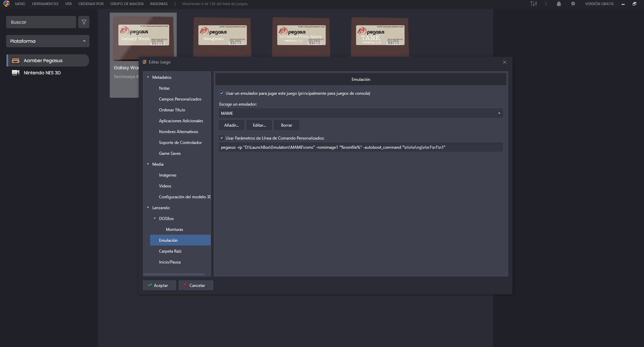Select Soporte de Controlador in the tree
This screenshot has height=347, width=644.
click(180, 142)
